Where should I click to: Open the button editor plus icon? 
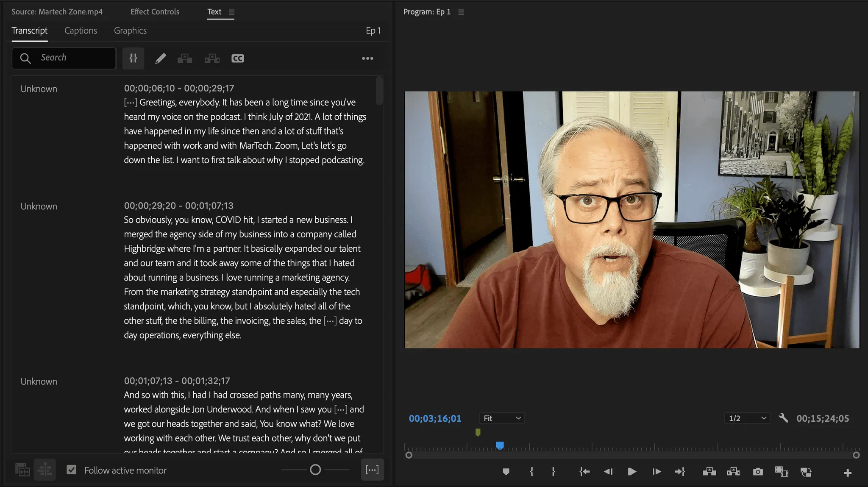848,473
